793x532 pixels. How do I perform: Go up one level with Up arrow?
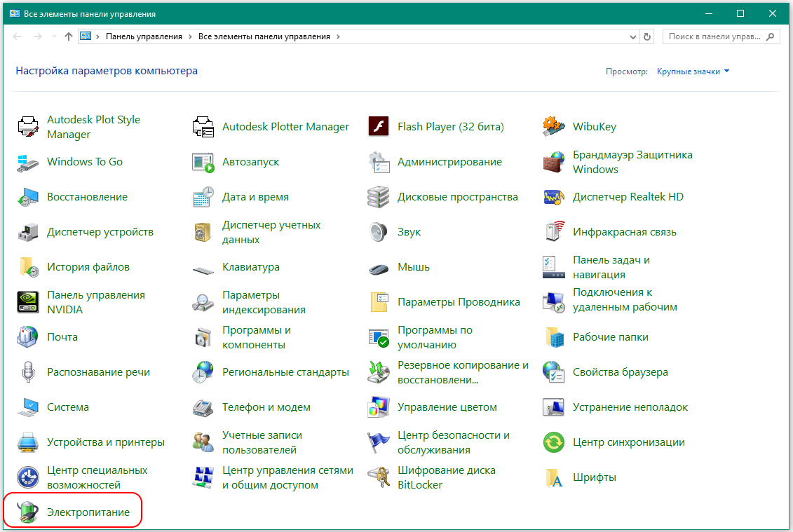coord(69,36)
